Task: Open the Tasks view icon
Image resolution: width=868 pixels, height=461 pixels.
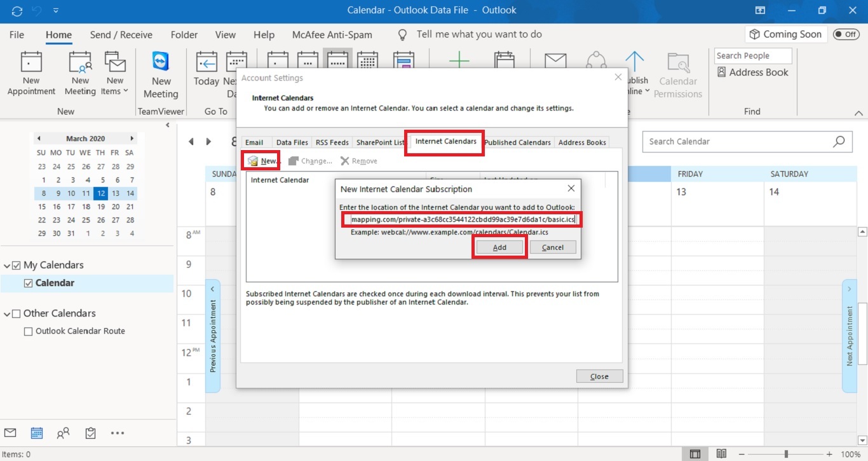Action: pyautogui.click(x=90, y=433)
